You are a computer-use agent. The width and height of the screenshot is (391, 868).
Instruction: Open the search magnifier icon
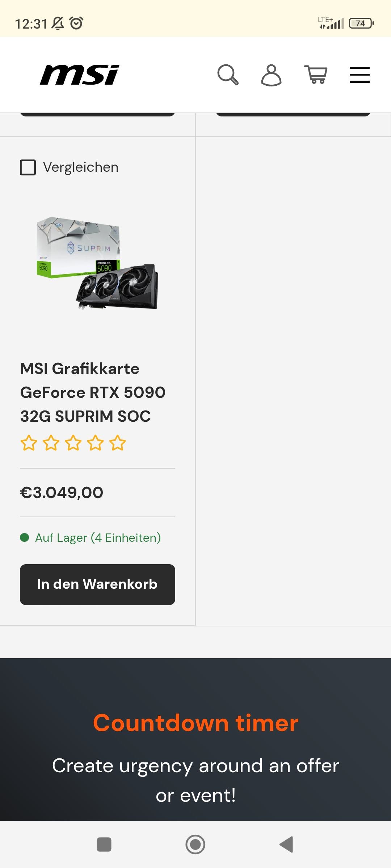228,75
